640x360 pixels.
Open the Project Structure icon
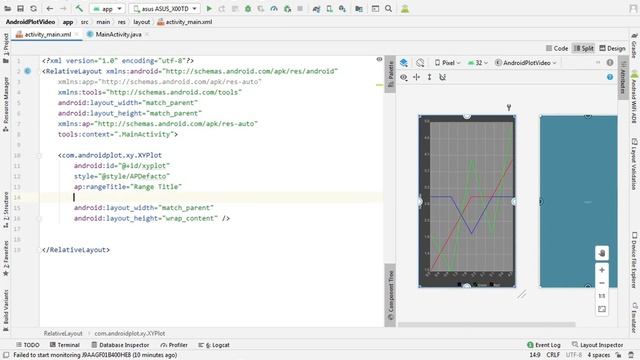pyautogui.click(x=359, y=9)
